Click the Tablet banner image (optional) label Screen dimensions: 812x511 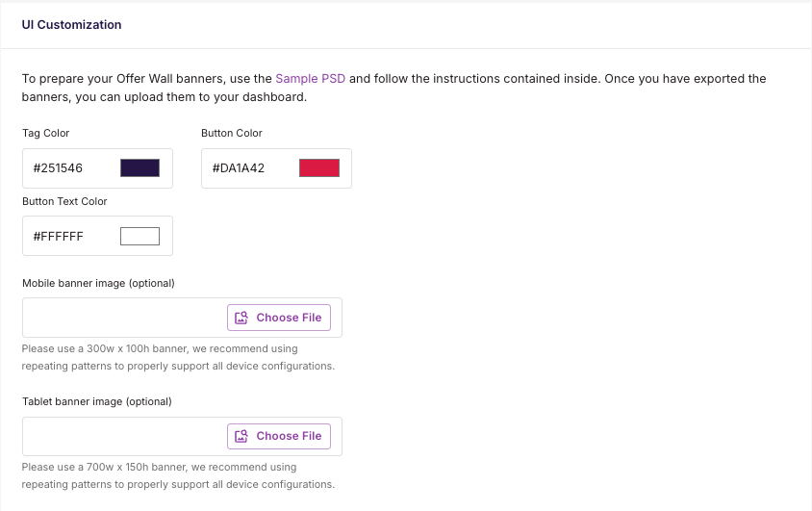pyautogui.click(x=97, y=401)
